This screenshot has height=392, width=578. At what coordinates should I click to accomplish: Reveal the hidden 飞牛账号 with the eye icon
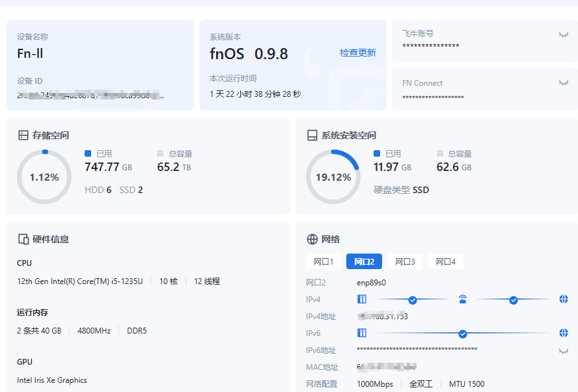pyautogui.click(x=563, y=35)
